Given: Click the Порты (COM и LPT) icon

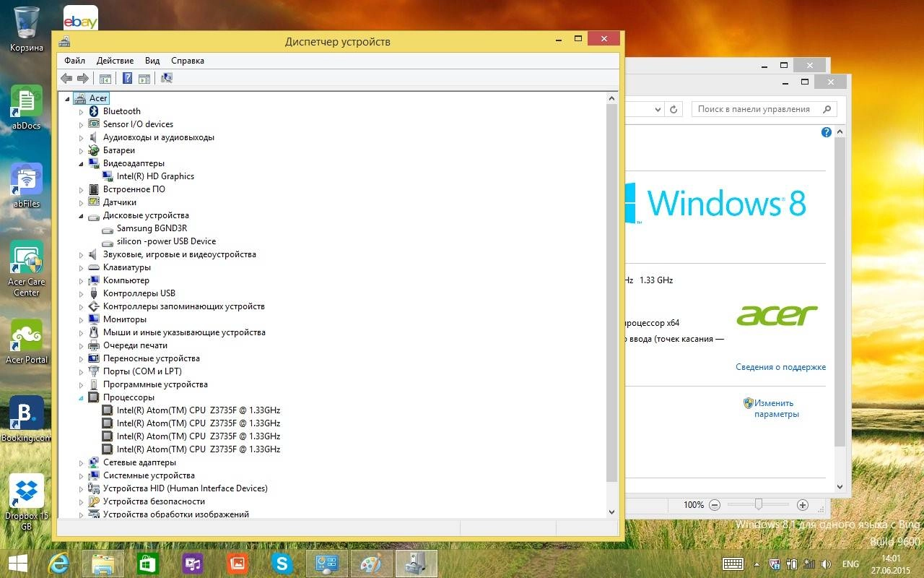Looking at the screenshot, I should click(93, 371).
